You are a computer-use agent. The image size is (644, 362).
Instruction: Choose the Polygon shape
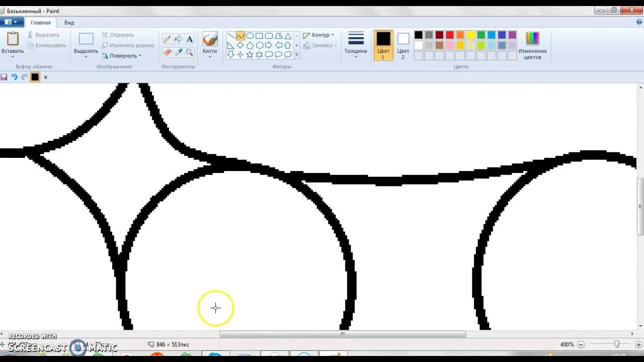278,36
